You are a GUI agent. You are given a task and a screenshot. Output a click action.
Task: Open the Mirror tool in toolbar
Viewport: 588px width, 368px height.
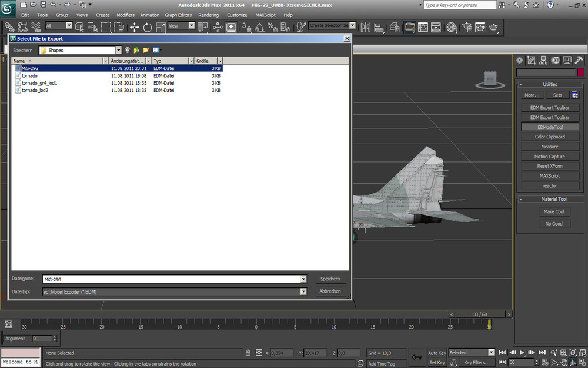click(x=365, y=27)
